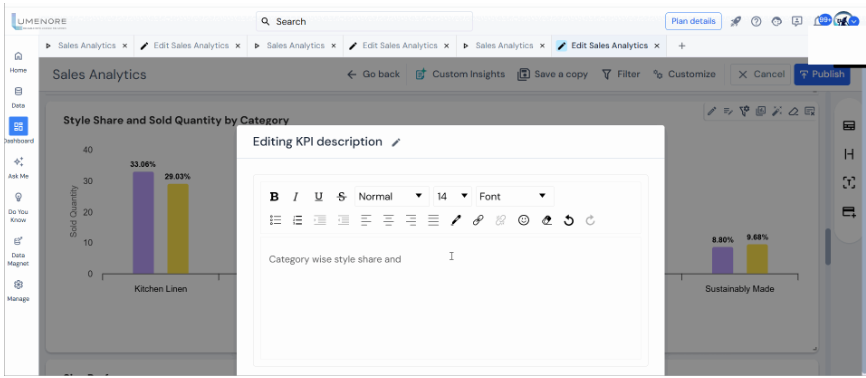Align text right
Viewport: 866px width, 378px height.
pyautogui.click(x=411, y=220)
